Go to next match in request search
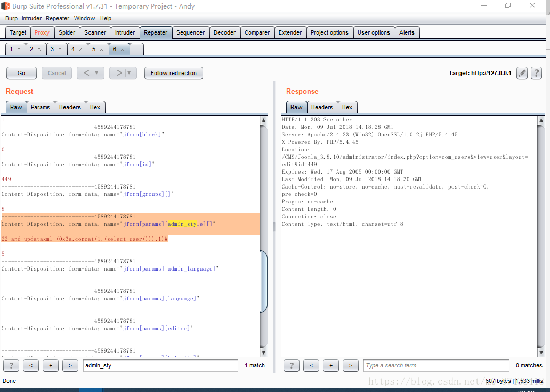550x392 pixels. click(x=70, y=365)
